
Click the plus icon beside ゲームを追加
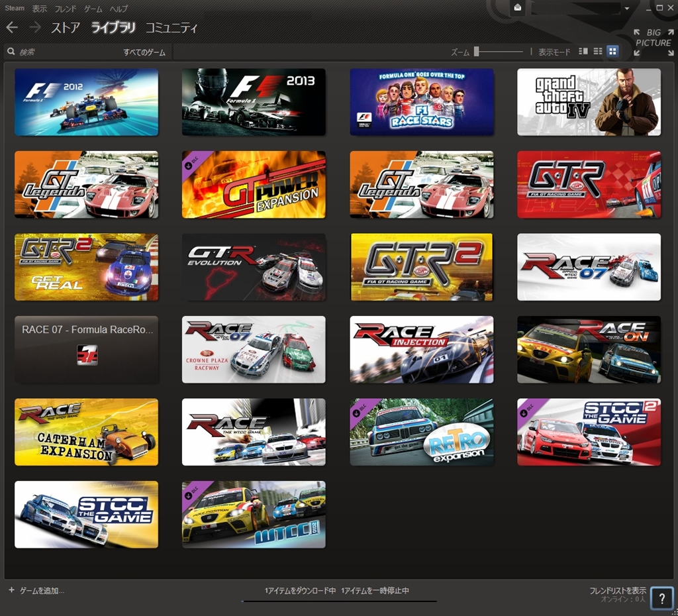pyautogui.click(x=12, y=590)
